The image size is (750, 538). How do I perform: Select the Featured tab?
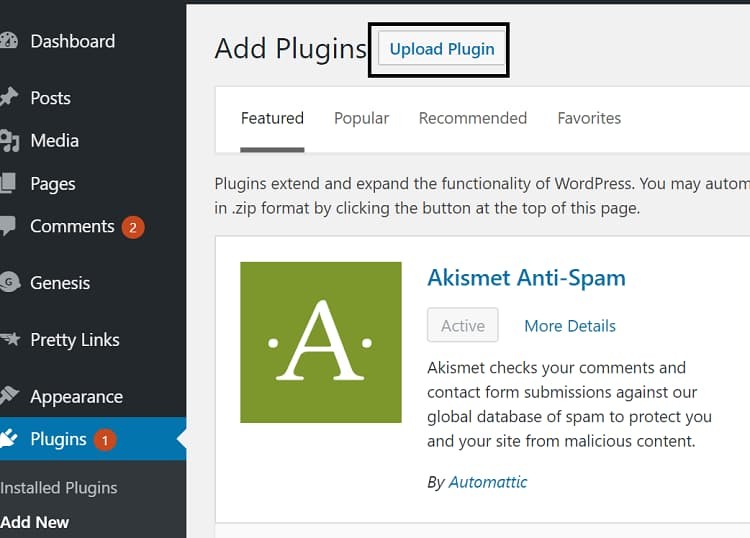[x=272, y=118]
